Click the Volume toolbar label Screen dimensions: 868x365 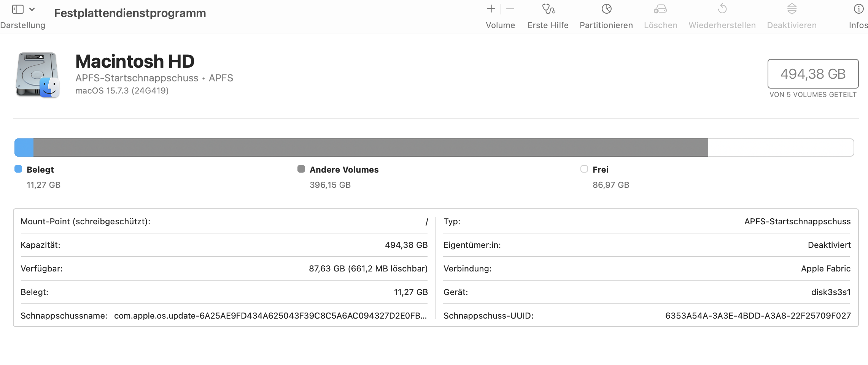pos(500,25)
